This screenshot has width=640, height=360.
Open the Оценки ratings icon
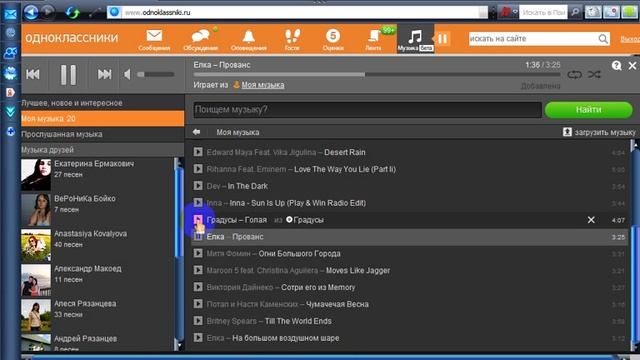pos(333,40)
